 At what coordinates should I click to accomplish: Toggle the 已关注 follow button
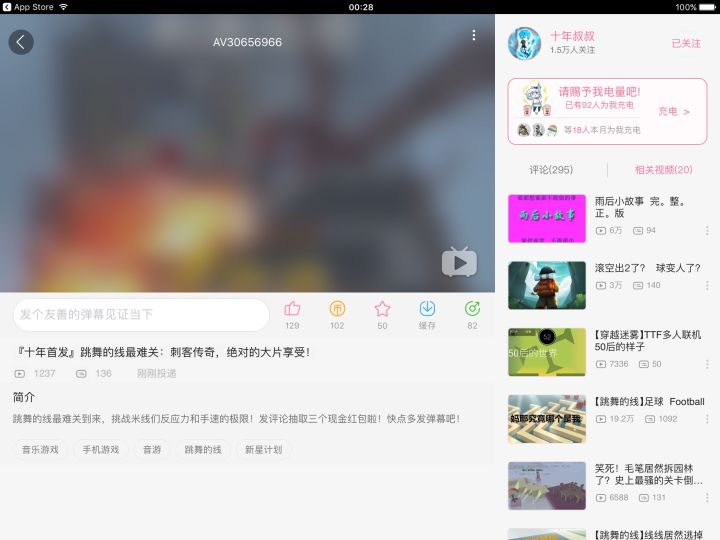pyautogui.click(x=686, y=43)
